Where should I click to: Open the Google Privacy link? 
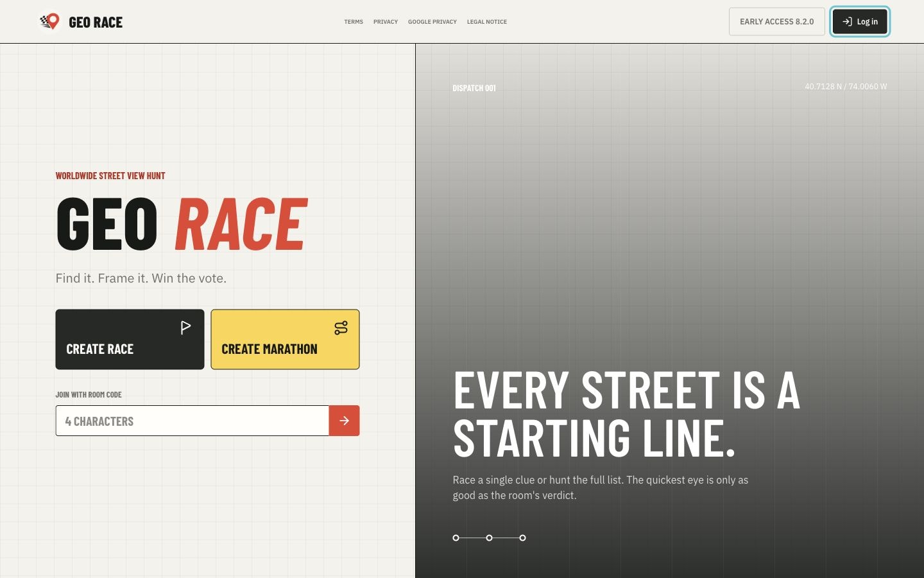click(x=432, y=22)
